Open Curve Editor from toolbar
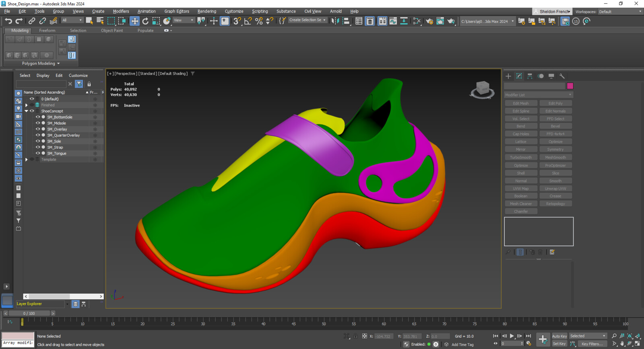 393,21
